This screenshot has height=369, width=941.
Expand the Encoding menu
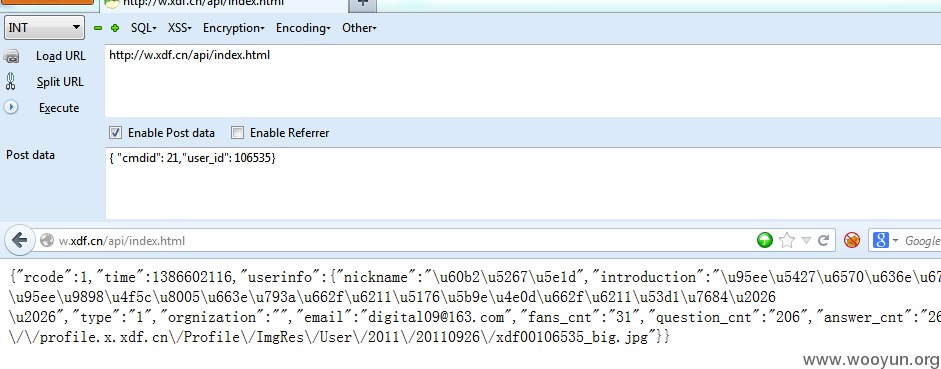point(303,28)
